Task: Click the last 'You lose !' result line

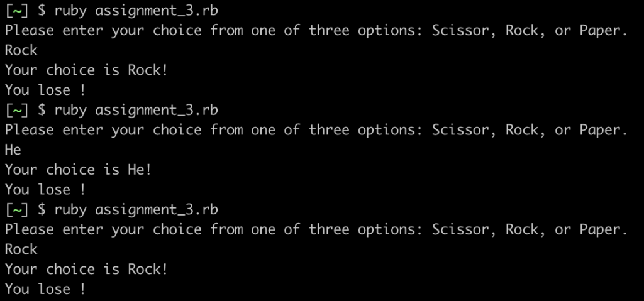Action: click(45, 289)
